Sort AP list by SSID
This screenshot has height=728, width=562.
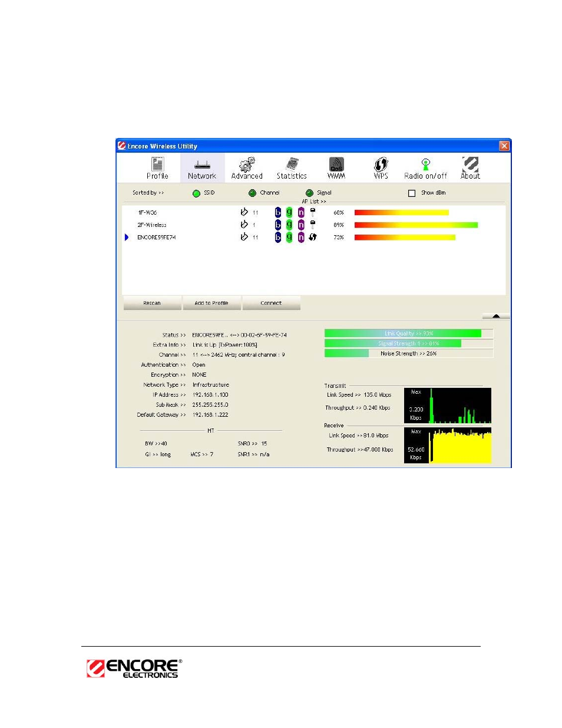pos(197,193)
